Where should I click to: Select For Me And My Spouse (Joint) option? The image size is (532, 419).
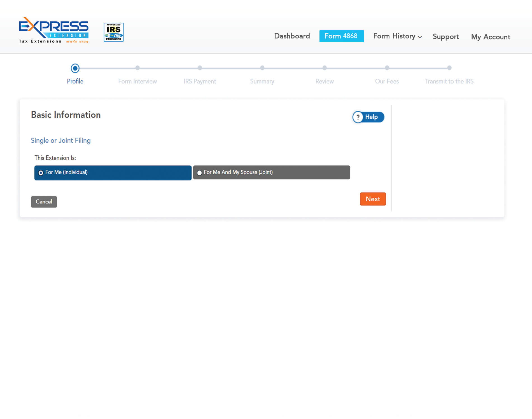(x=271, y=172)
